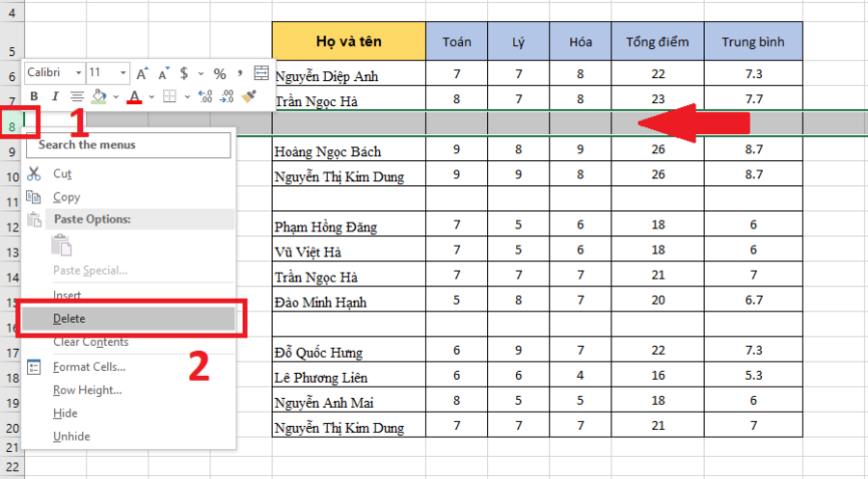868x479 pixels.
Task: Toggle Bold in the mini toolbar
Action: tap(35, 96)
